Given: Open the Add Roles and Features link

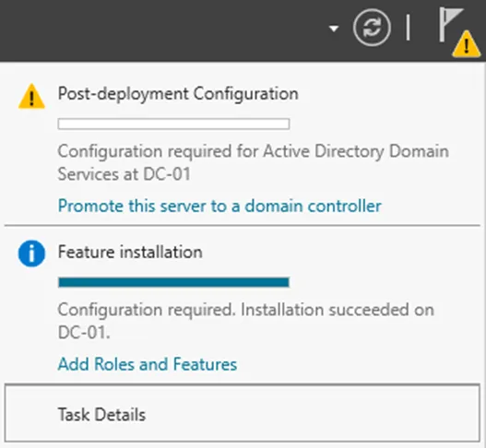Looking at the screenshot, I should pos(148,364).
